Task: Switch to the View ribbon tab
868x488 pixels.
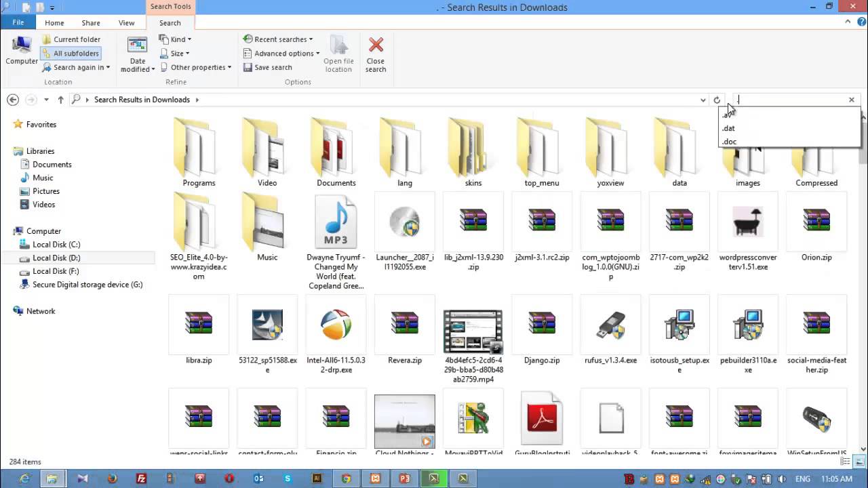Action: (x=127, y=22)
